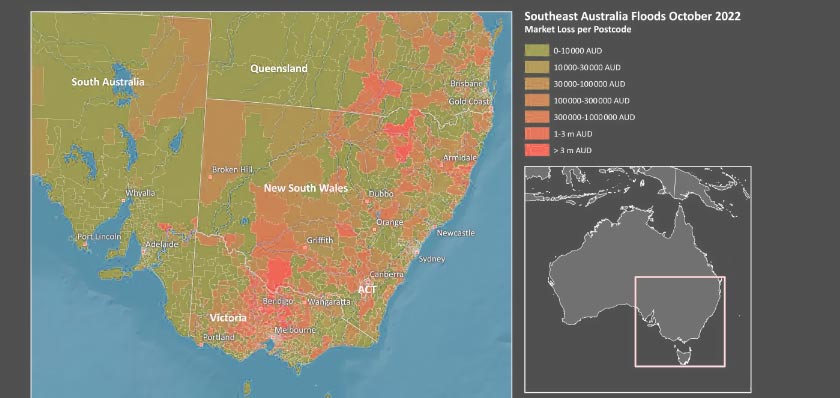Click the Whyalla city marker
This screenshot has height=398, width=840.
[x=124, y=200]
